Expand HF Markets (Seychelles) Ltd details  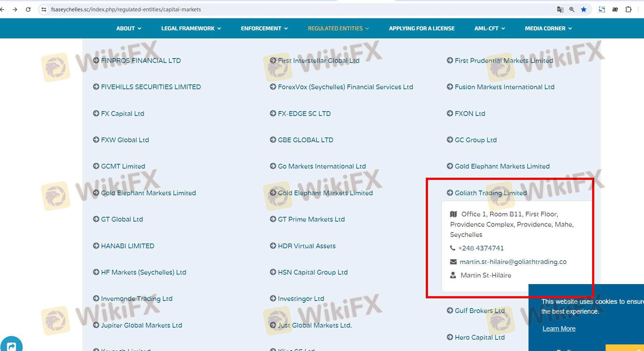click(143, 272)
